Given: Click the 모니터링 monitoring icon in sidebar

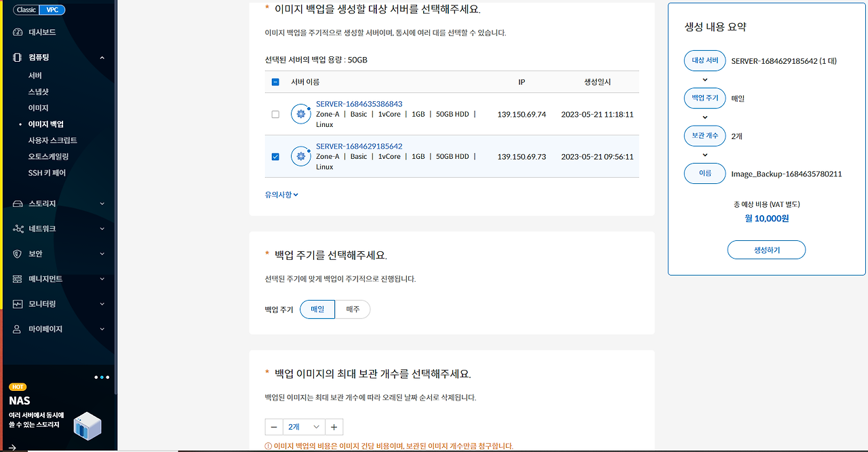Looking at the screenshot, I should 16,303.
